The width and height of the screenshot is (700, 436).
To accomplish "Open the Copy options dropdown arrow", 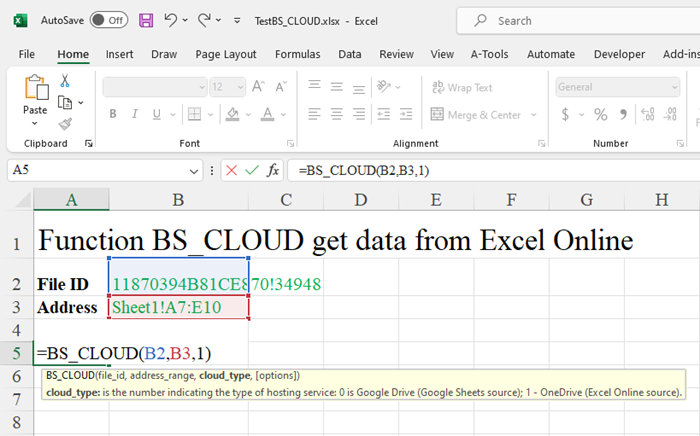I will (81, 103).
